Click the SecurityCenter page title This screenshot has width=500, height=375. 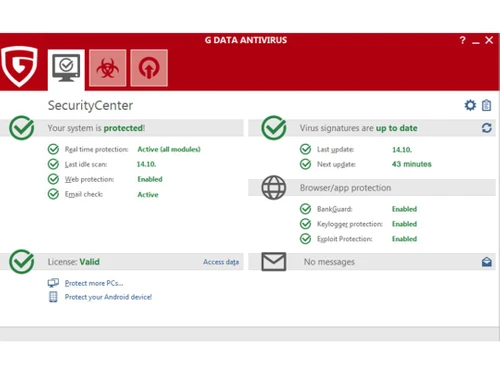[x=90, y=105]
